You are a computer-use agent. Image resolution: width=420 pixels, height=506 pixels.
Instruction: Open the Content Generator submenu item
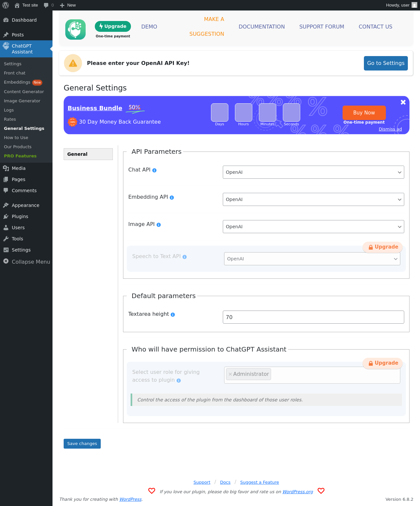pyautogui.click(x=24, y=92)
